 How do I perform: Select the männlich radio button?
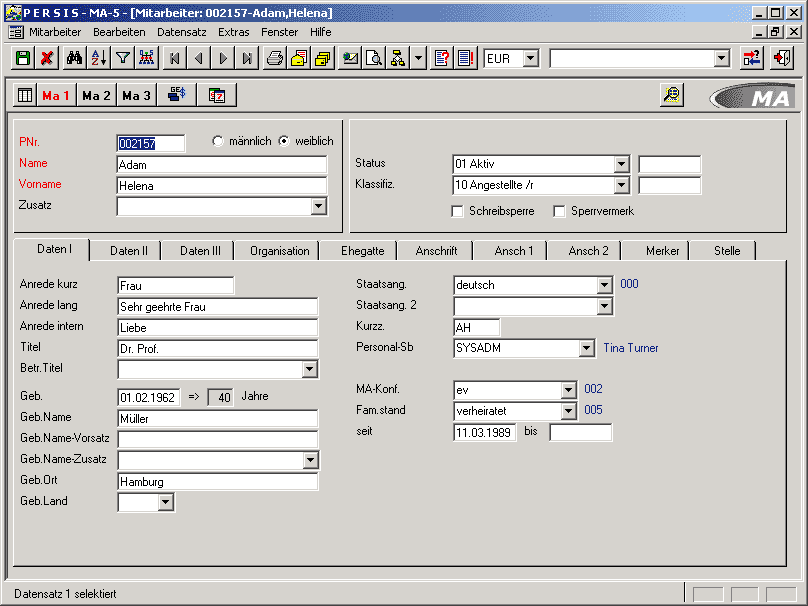(218, 142)
